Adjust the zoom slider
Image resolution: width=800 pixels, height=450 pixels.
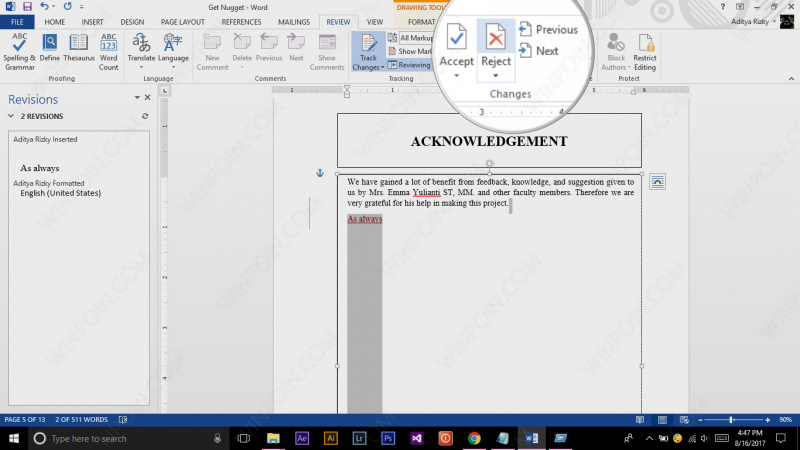pyautogui.click(x=731, y=419)
